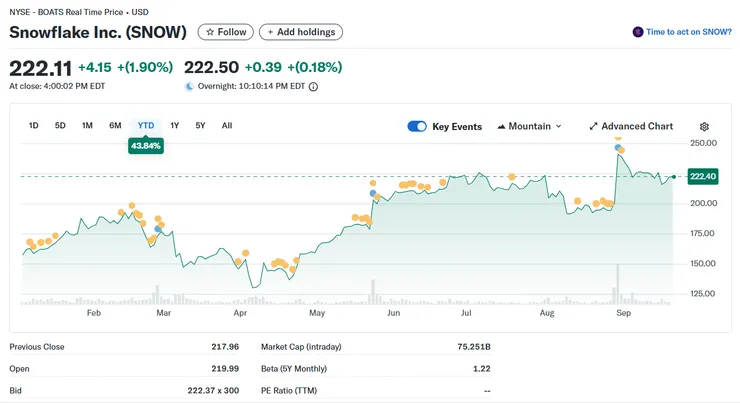The width and height of the screenshot is (740, 403).
Task: Click the blue event marker at September peak
Action: click(619, 150)
